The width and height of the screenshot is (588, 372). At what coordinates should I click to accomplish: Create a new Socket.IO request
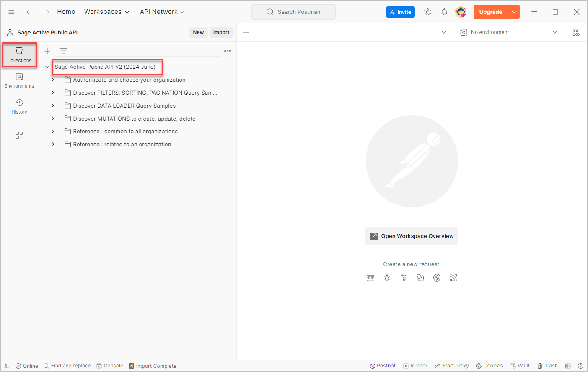[437, 278]
